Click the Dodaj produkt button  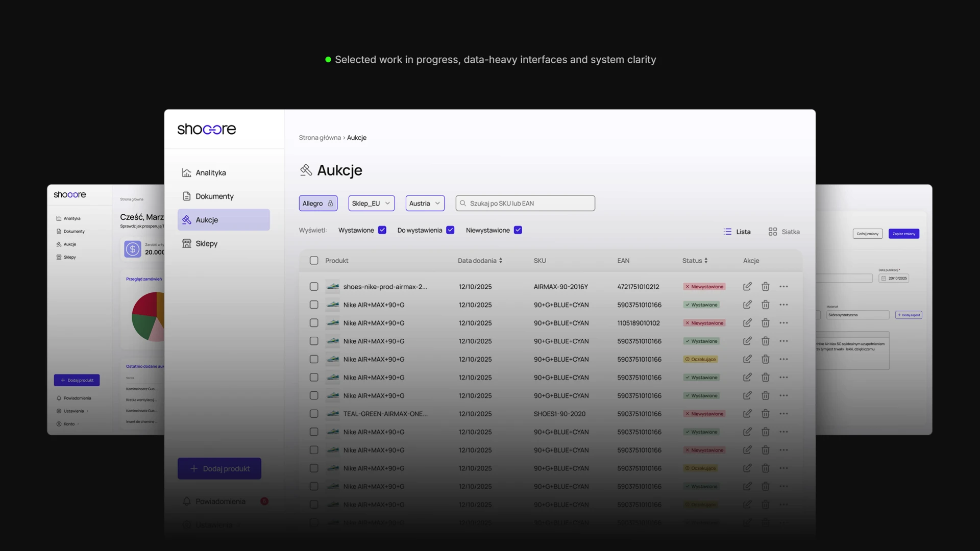(219, 468)
